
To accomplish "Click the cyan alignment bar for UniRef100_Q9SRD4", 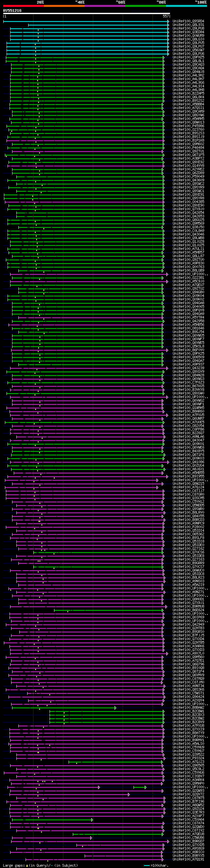I will pyautogui.click(x=86, y=21).
